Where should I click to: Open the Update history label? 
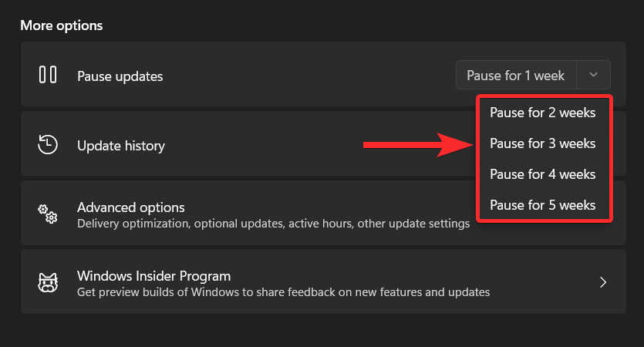[121, 146]
